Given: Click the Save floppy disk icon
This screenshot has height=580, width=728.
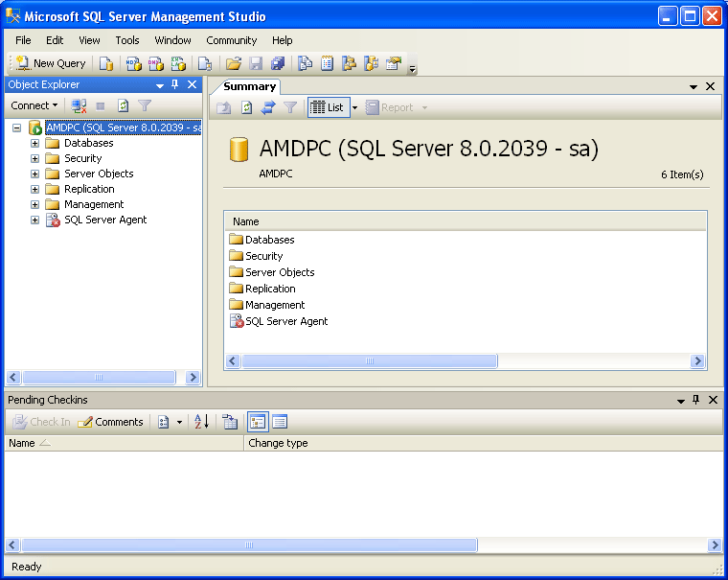Looking at the screenshot, I should (x=256, y=63).
